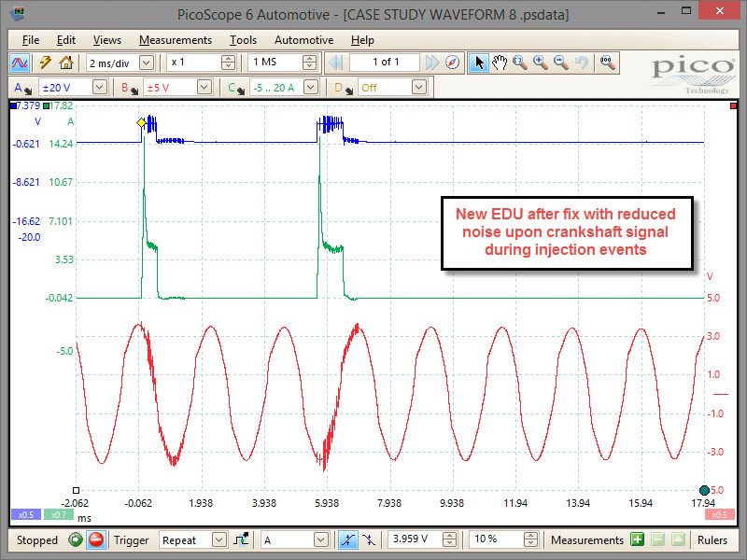The width and height of the screenshot is (747, 560).
Task: Open Channel D Off range dropdown
Action: tap(418, 87)
